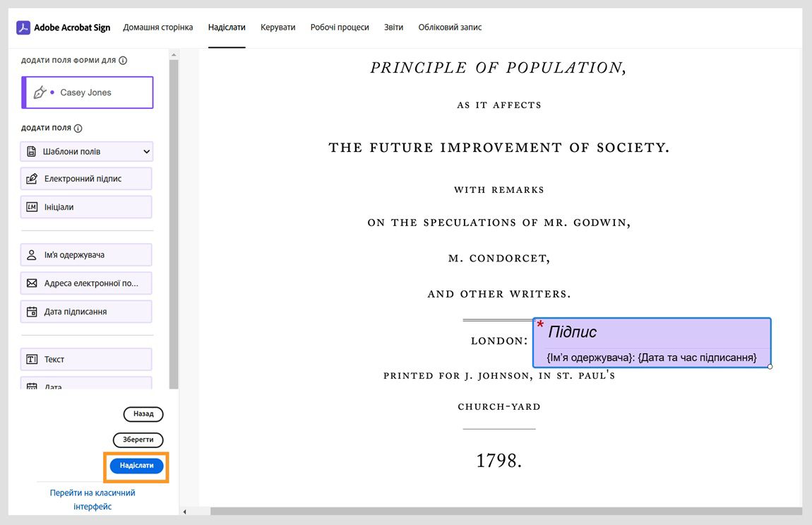Click the scroll-up arrow of left panel
812x525 pixels.
click(174, 54)
